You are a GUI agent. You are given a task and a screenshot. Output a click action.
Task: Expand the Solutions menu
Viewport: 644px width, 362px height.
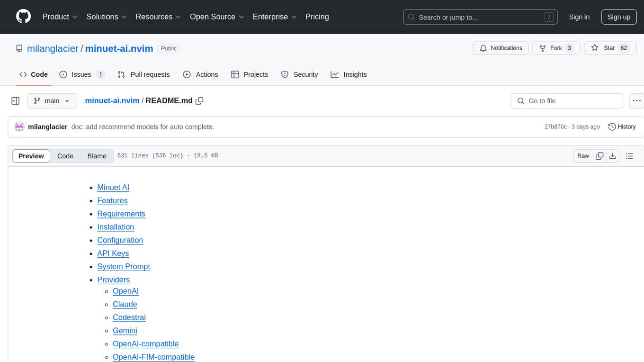click(x=107, y=17)
